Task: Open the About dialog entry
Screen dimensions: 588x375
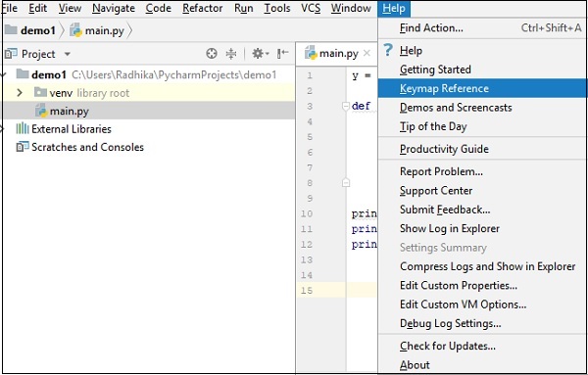Action: (x=482, y=365)
